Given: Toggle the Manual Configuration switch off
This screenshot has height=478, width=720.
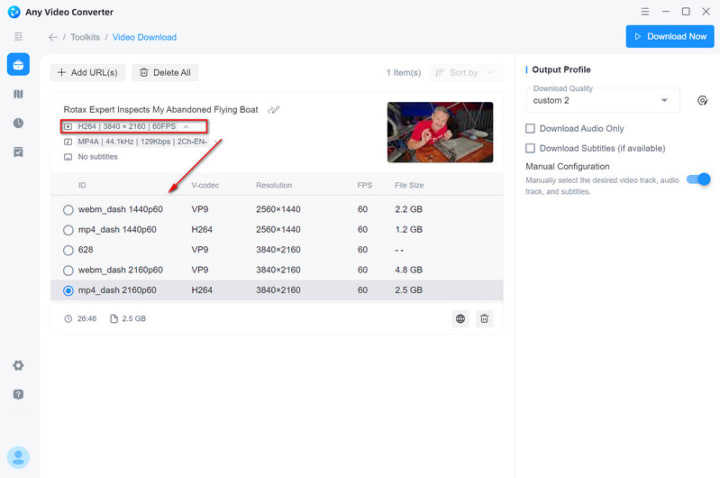Looking at the screenshot, I should point(698,179).
